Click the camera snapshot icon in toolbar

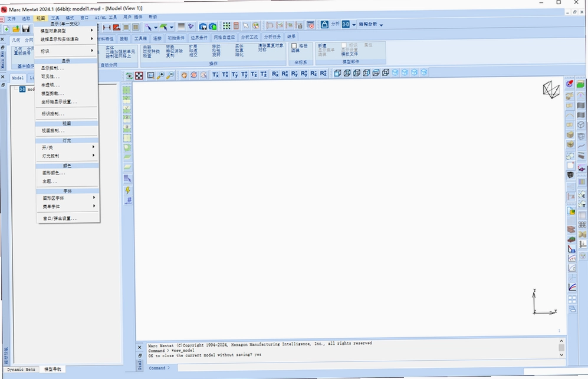pyautogui.click(x=203, y=27)
